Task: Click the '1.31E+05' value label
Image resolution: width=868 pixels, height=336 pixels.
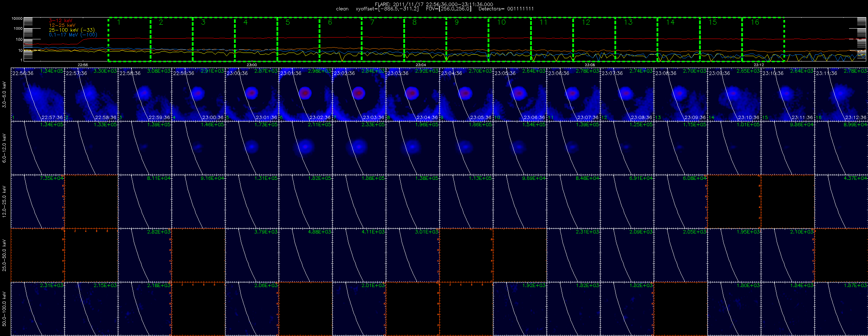Action: pyautogui.click(x=266, y=178)
